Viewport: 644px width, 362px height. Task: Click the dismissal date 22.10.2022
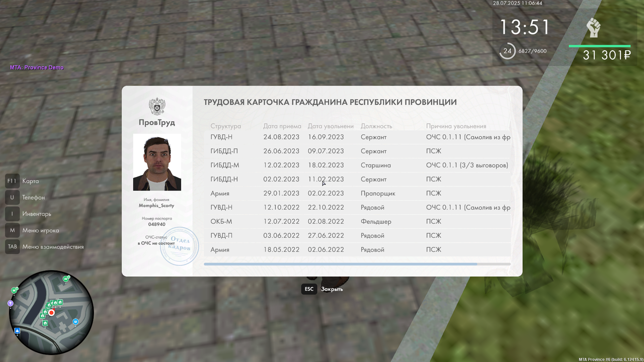(326, 208)
